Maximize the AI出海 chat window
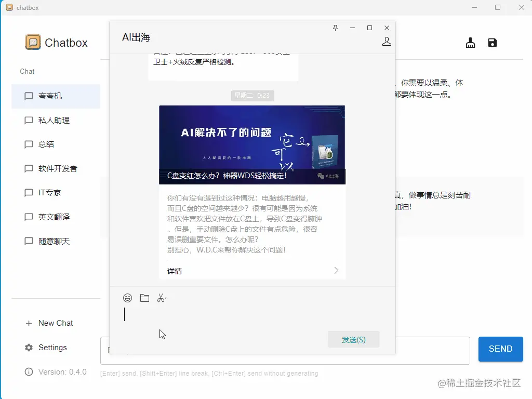Image resolution: width=532 pixels, height=399 pixels. (x=369, y=28)
